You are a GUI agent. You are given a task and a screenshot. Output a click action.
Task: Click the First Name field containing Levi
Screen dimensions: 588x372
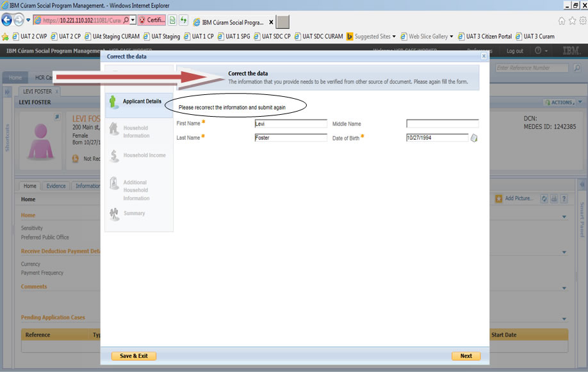291,124
